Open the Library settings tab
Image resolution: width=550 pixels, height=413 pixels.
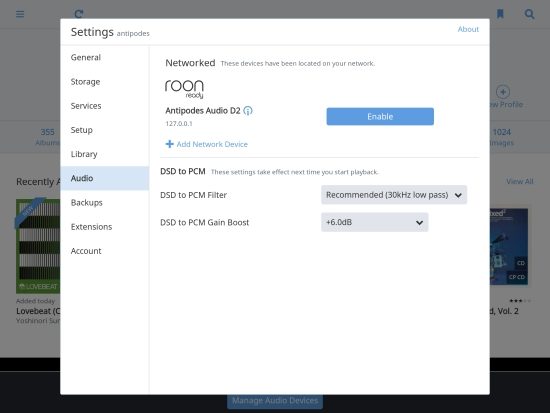pyautogui.click(x=105, y=154)
